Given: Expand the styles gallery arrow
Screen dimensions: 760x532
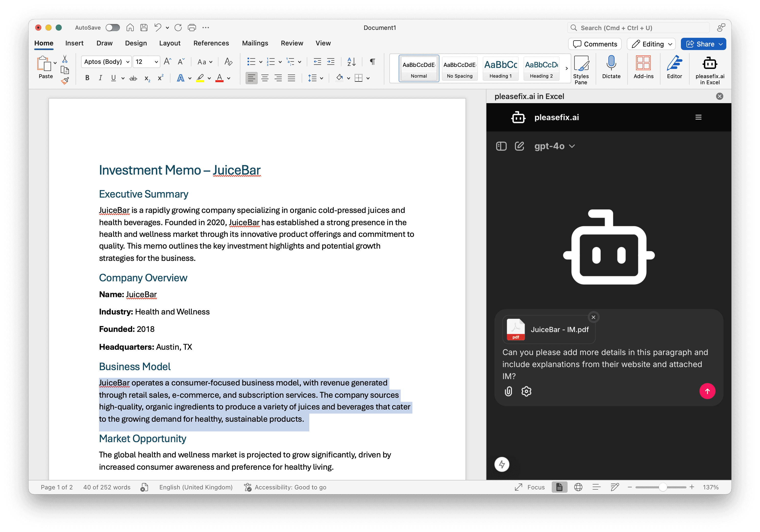Looking at the screenshot, I should click(566, 68).
